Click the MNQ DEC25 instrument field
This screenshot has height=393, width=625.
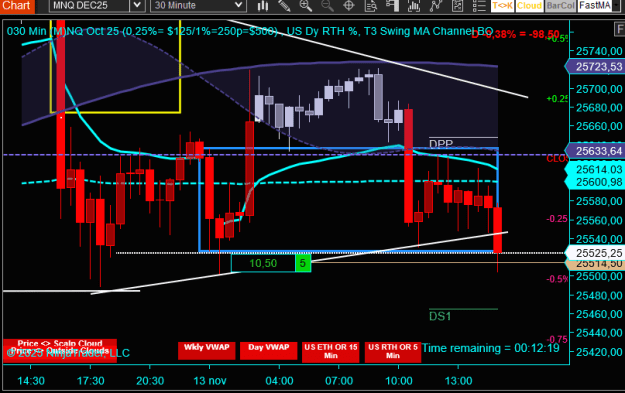point(89,6)
